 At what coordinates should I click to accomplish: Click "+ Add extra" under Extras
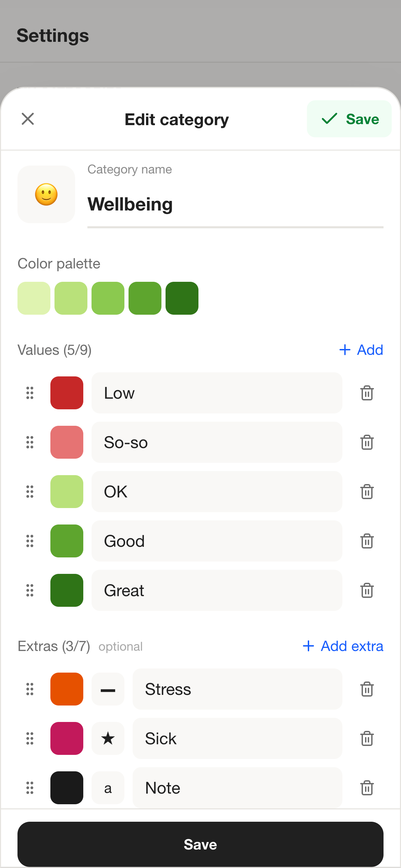pyautogui.click(x=342, y=646)
